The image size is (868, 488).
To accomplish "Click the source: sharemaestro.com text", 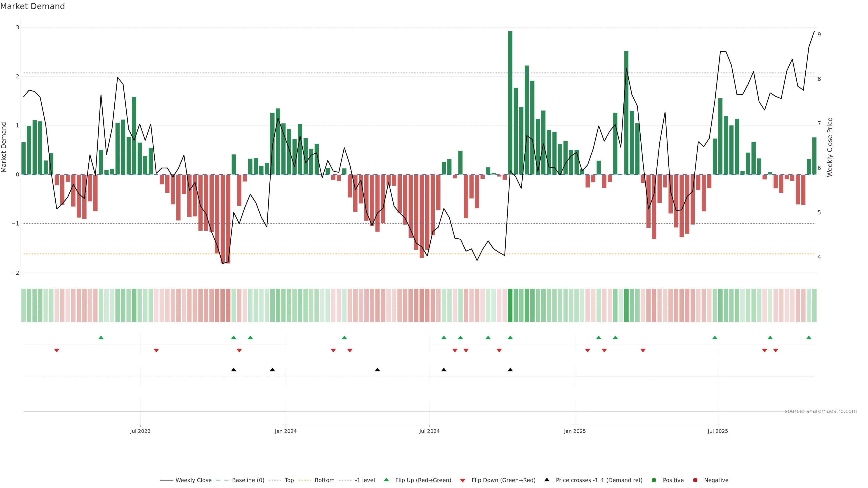I will 821,411.
